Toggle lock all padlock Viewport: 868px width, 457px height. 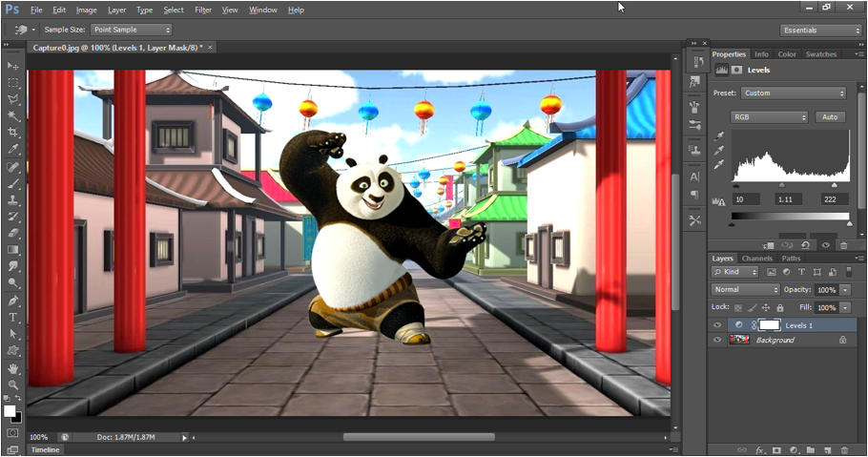point(780,307)
